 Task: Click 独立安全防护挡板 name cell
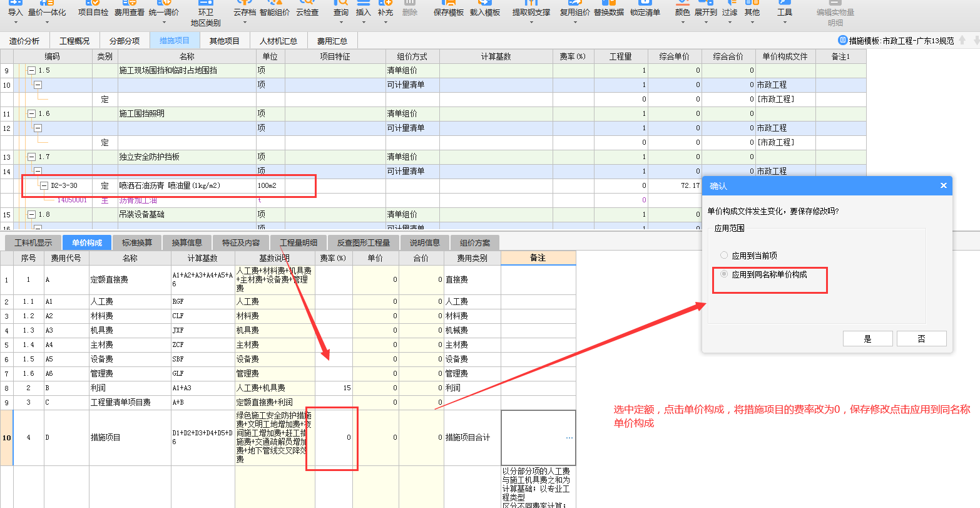(x=186, y=157)
